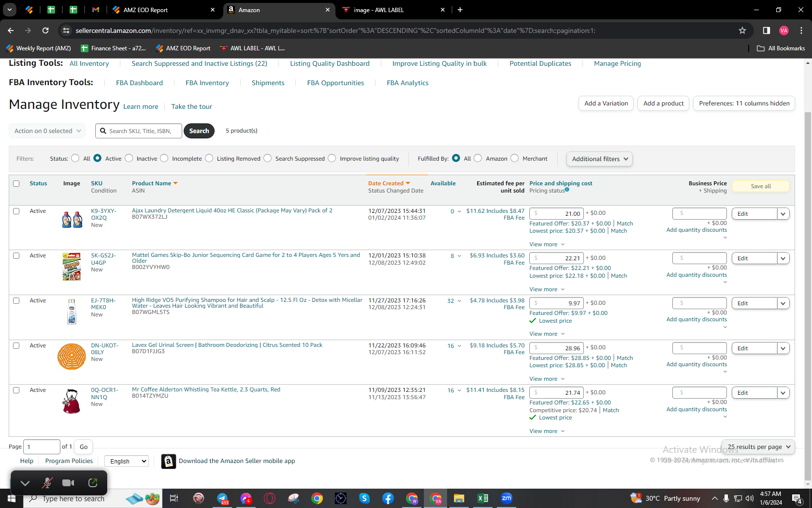Click the Add a Variation button
812x508 pixels.
[x=606, y=104]
